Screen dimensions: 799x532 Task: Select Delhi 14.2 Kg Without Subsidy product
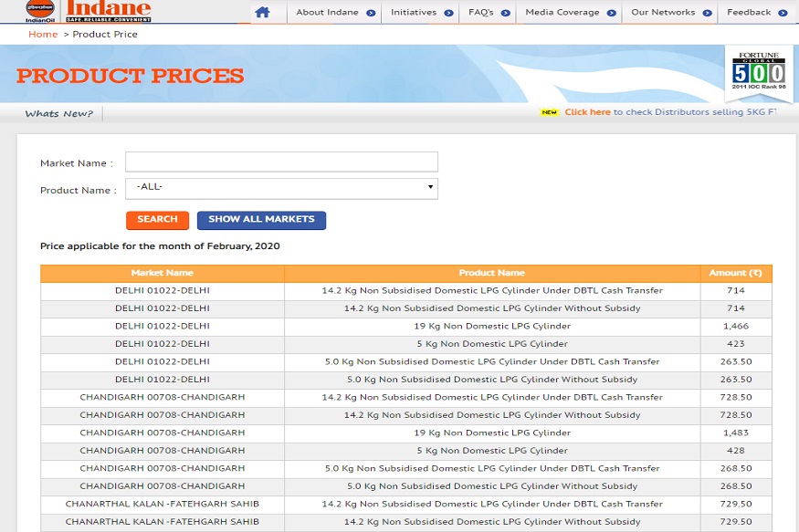[492, 308]
